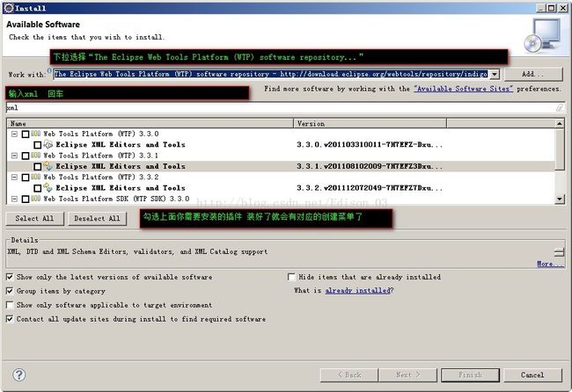Toggle Show only the latest versions checkbox
The image size is (572, 392).
tap(10, 277)
